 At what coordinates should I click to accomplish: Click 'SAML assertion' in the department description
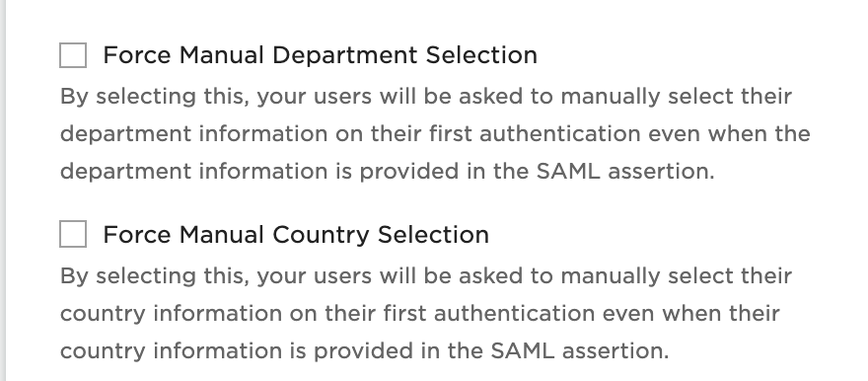point(625,171)
